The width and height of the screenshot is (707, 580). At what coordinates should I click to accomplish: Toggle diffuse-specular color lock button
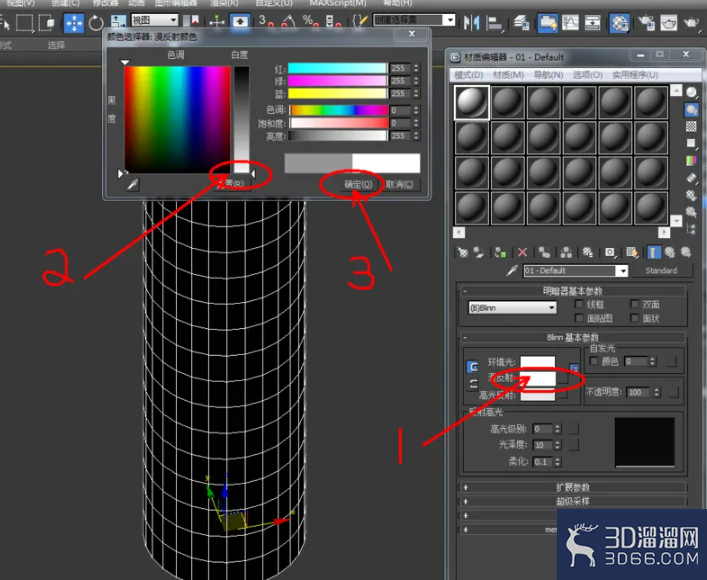click(x=473, y=384)
